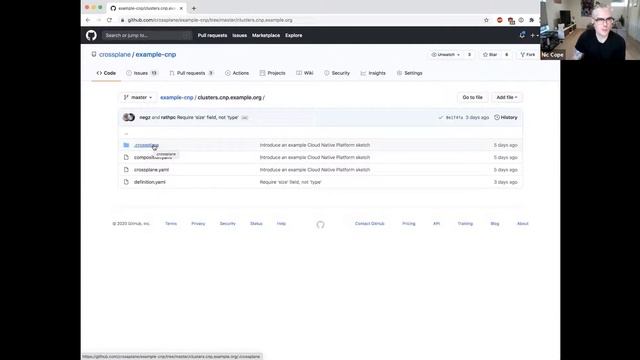Open Blog link in footer
640x360 pixels.
click(x=495, y=224)
